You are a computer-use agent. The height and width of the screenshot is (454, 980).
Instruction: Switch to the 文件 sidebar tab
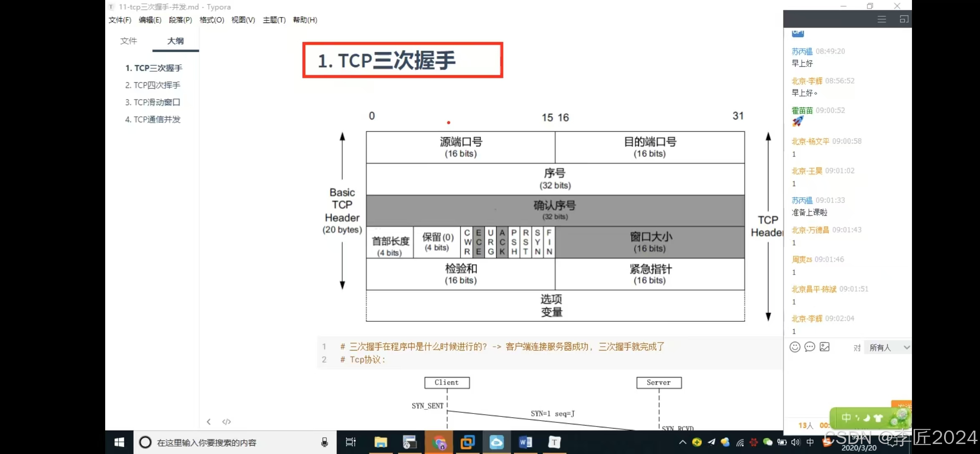tap(129, 41)
